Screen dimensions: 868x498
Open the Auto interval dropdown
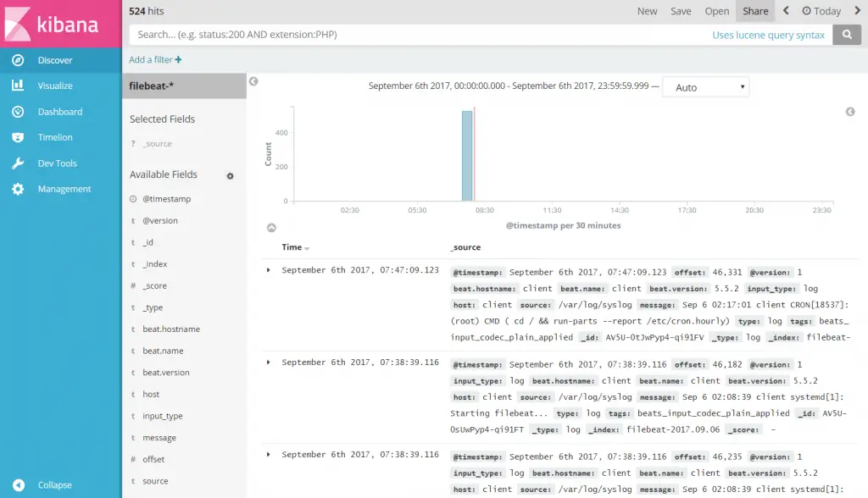point(706,87)
